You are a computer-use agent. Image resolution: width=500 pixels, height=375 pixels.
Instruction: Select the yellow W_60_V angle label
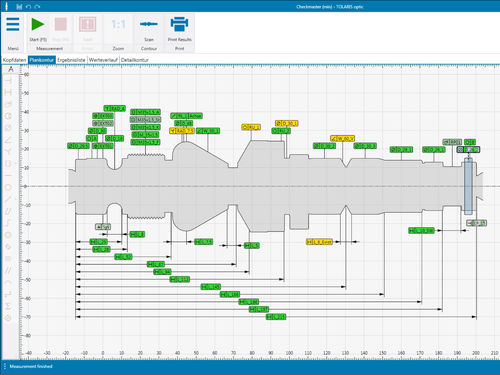(x=343, y=138)
